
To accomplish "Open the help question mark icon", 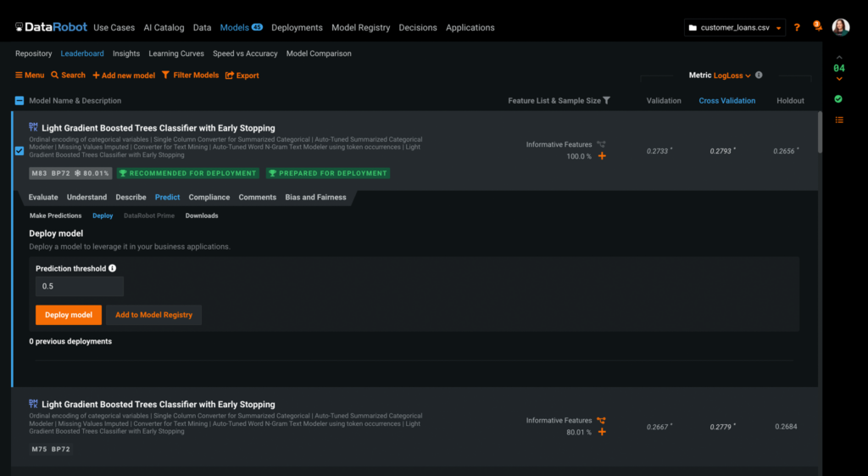I will (x=797, y=27).
